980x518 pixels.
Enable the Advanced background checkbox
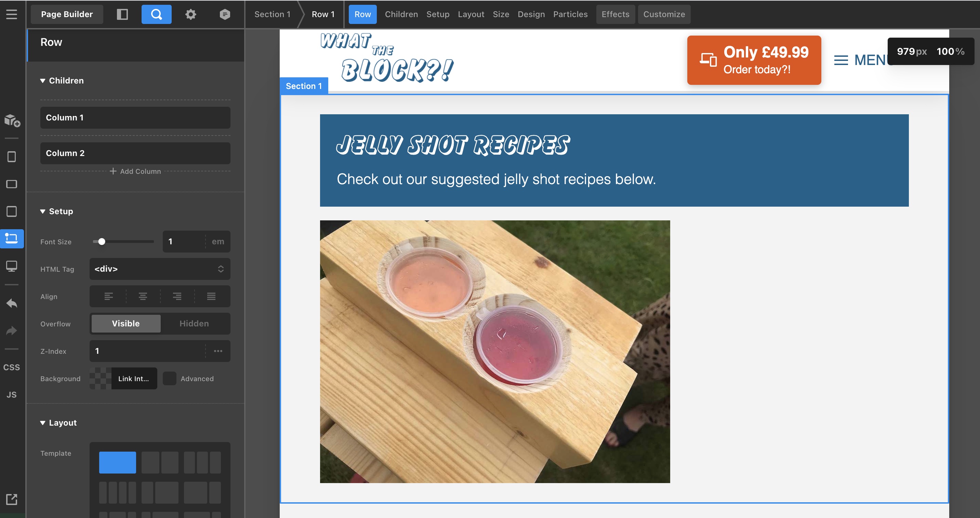pyautogui.click(x=170, y=378)
